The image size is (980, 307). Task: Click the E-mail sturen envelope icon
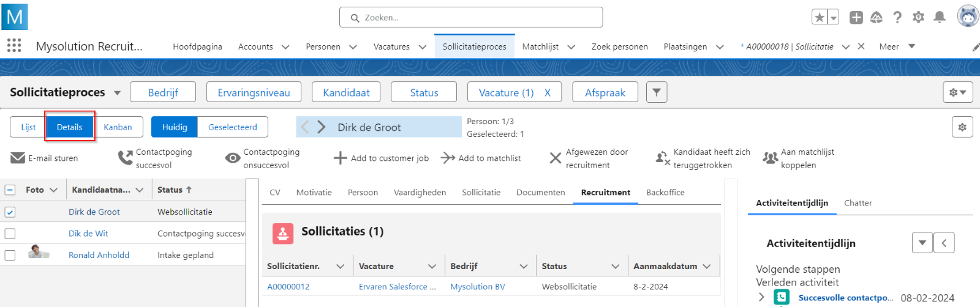coord(18,158)
